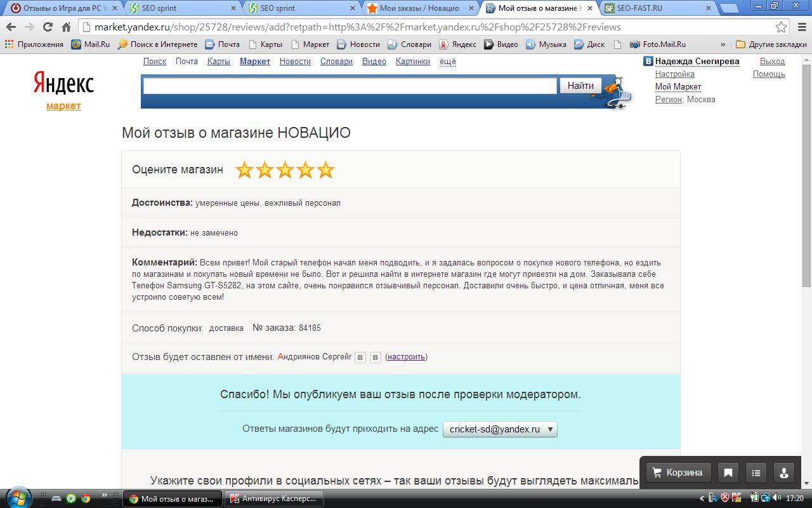The width and height of the screenshot is (812, 508).
Task: Click the Мой отзыв о магазине НОВАЦИО heading
Action: coord(236,133)
